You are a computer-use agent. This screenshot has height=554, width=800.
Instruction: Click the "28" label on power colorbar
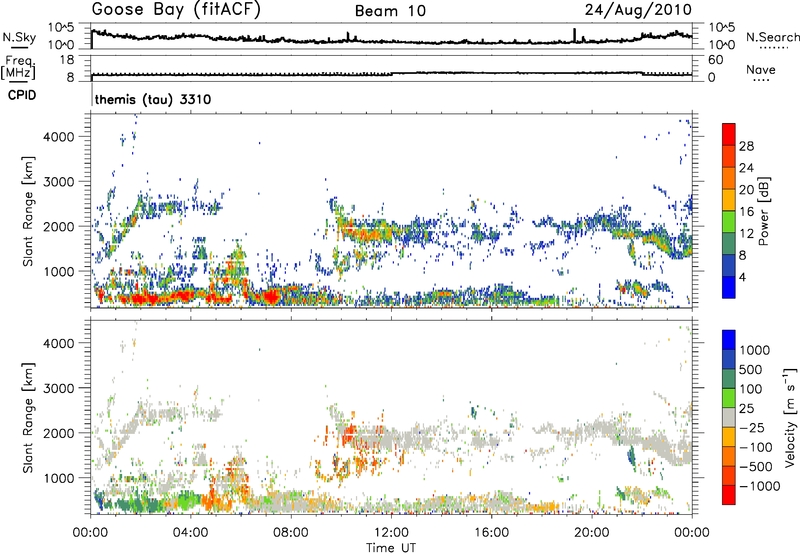pos(746,146)
